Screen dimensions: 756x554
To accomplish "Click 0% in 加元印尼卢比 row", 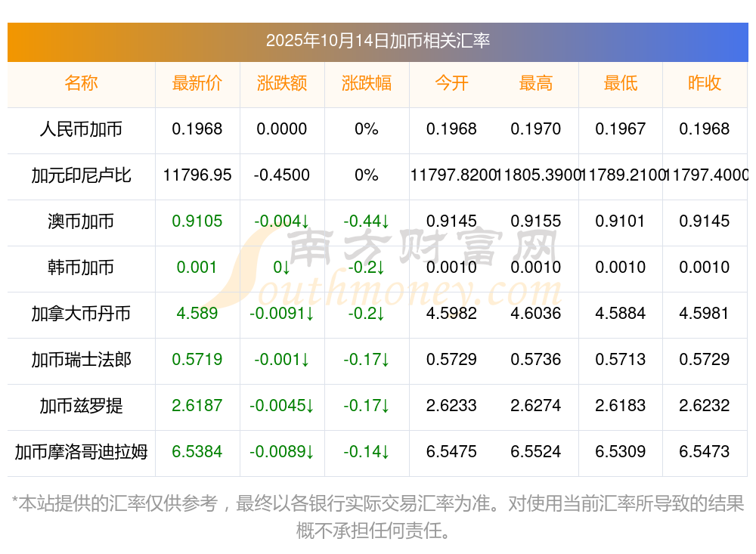I will tap(367, 175).
